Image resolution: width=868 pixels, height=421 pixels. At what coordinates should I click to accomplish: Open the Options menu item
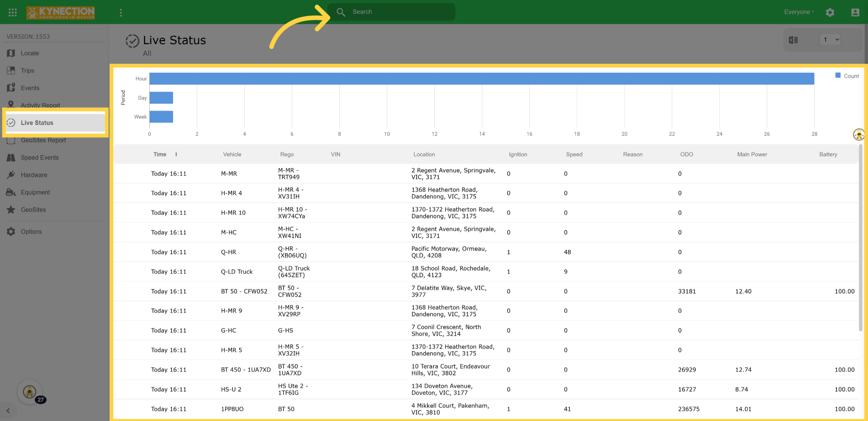31,232
